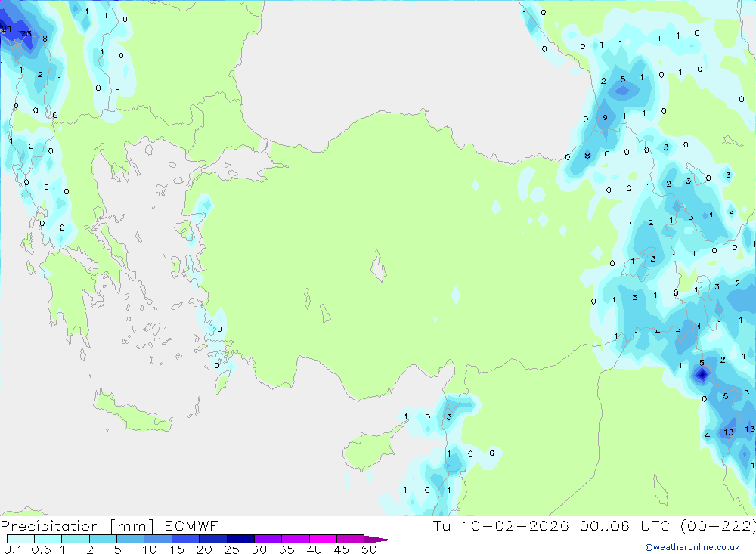Choose the 40–45 mm magenta legend swatch

click(x=323, y=539)
